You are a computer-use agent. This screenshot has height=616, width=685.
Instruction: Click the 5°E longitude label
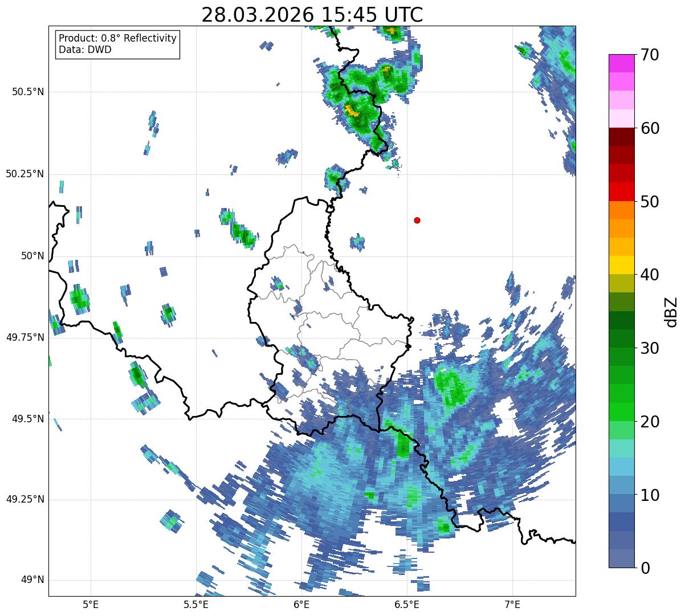pos(91,604)
